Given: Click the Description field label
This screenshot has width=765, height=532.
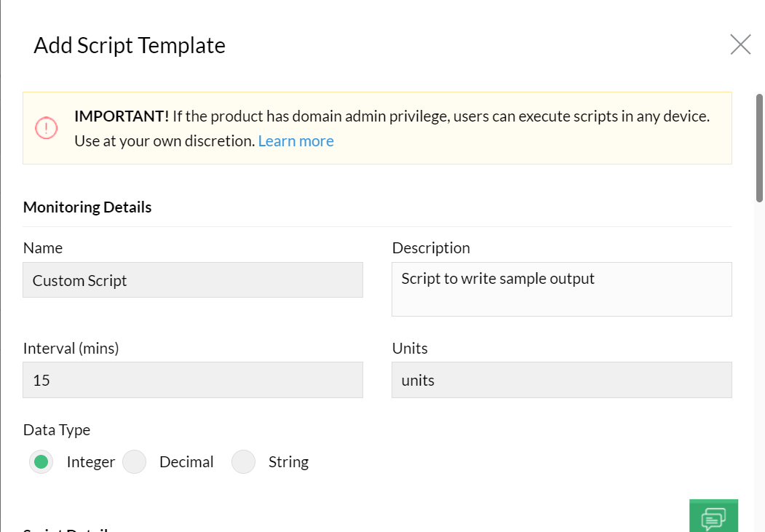Looking at the screenshot, I should pyautogui.click(x=431, y=248).
